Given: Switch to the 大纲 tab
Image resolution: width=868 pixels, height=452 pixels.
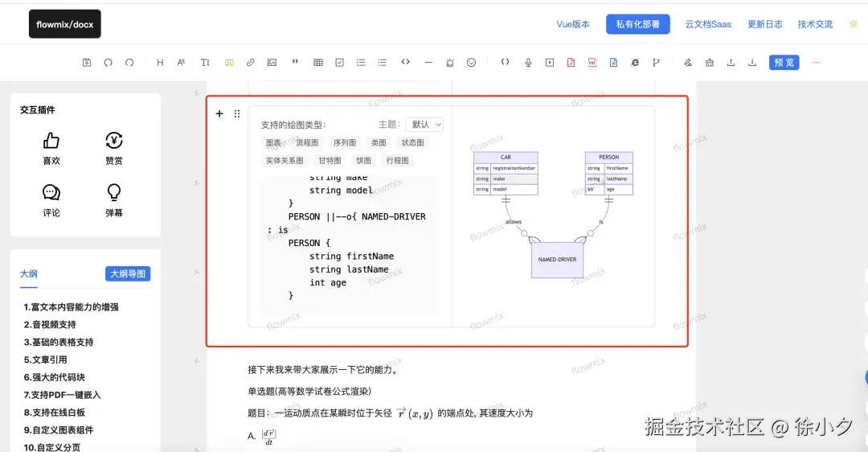Looking at the screenshot, I should (x=29, y=273).
